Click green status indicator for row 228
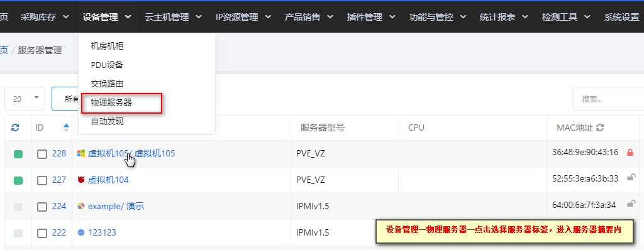This screenshot has height=250, width=644. coord(18,154)
